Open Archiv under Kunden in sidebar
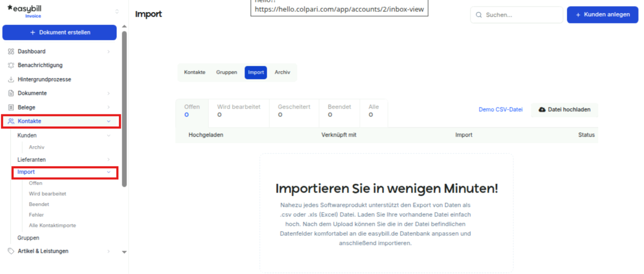 (37, 147)
